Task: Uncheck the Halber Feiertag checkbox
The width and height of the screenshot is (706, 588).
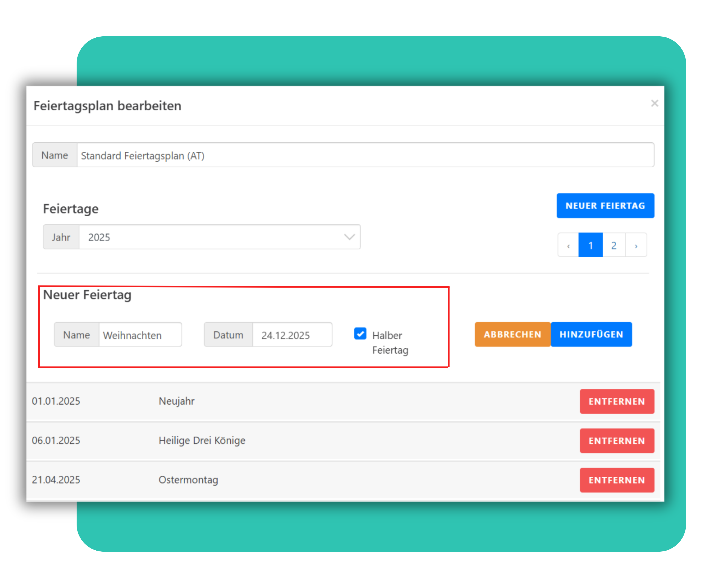Action: pyautogui.click(x=360, y=334)
